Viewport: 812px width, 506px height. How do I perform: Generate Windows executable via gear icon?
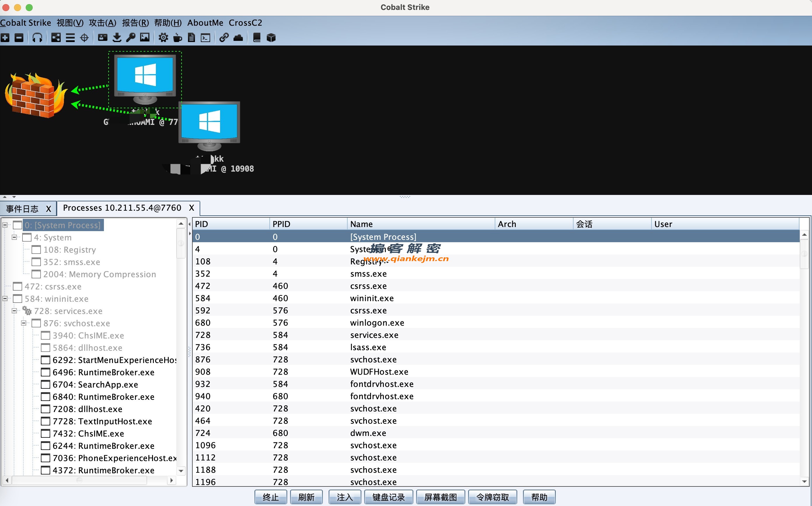click(x=163, y=37)
